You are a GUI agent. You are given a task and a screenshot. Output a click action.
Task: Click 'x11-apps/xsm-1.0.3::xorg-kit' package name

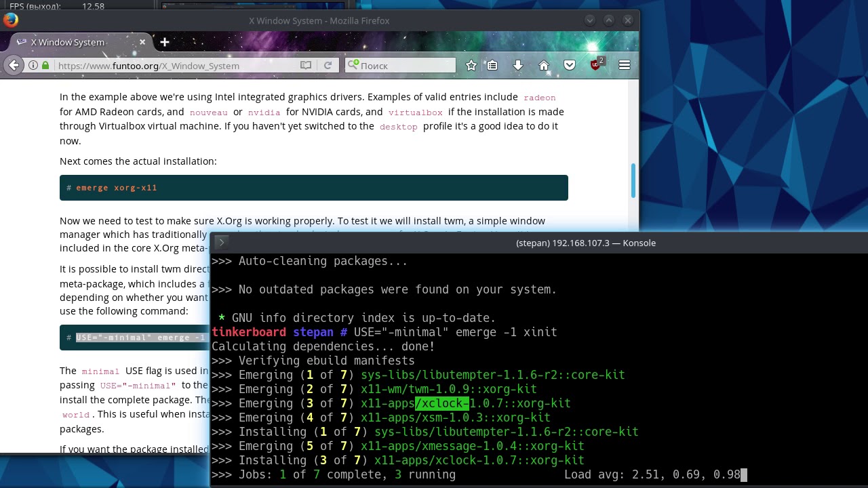click(x=455, y=418)
